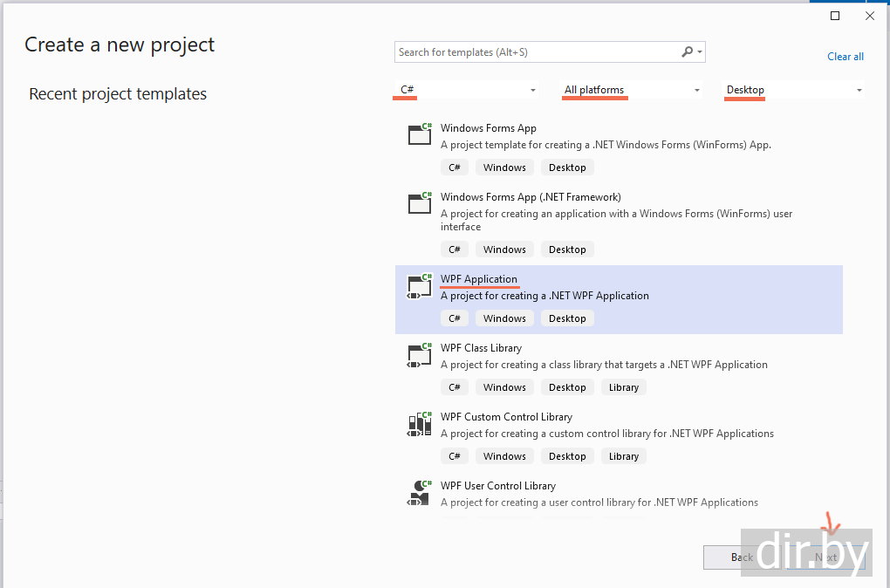Click the WPF Application template icon
This screenshot has height=588, width=890.
pos(420,287)
